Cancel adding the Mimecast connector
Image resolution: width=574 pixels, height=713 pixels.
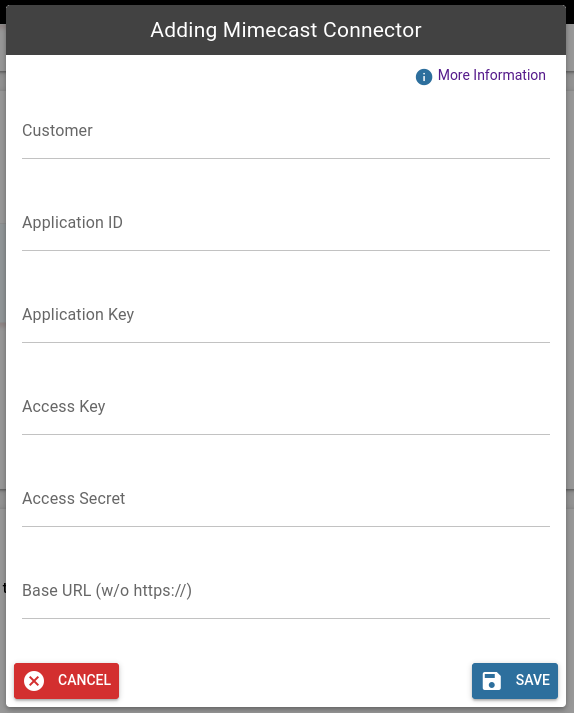click(x=66, y=681)
